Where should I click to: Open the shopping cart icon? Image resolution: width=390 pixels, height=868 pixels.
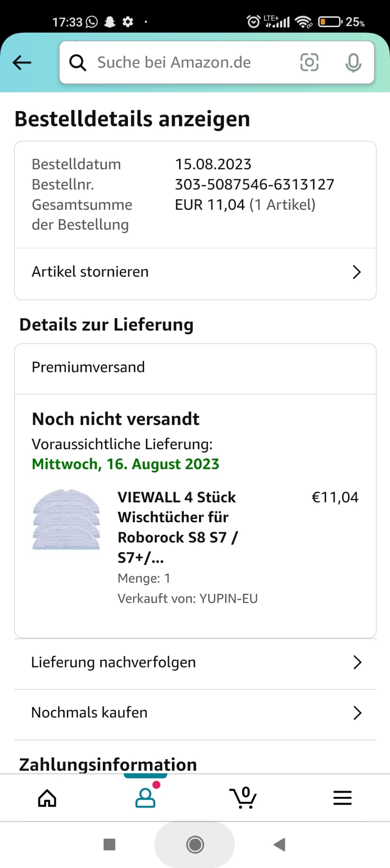point(243,798)
